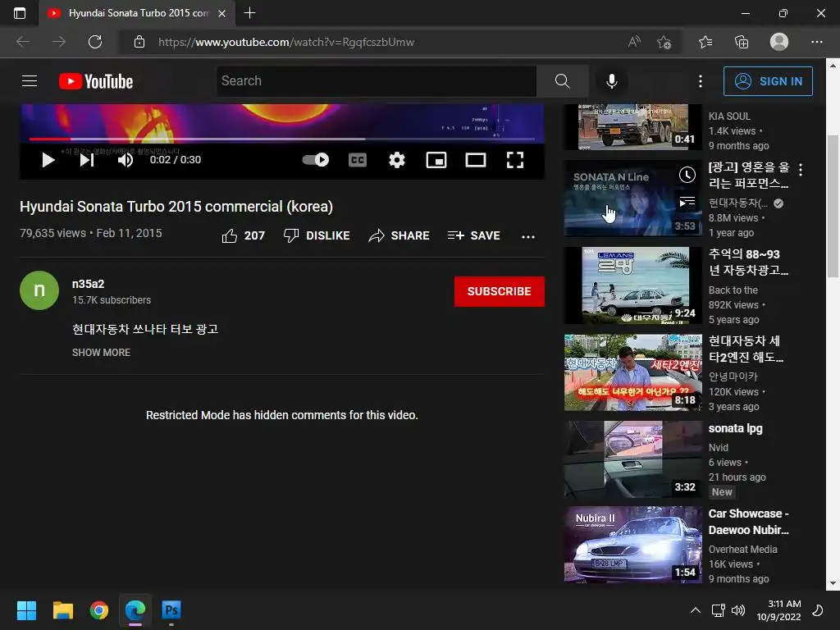
Task: Open more actions below the video
Action: pos(528,236)
